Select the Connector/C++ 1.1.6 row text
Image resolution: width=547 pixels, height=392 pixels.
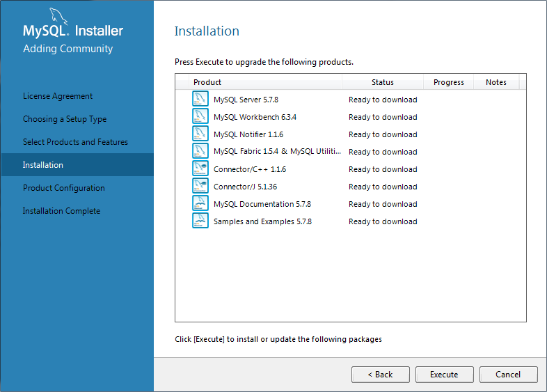[250, 170]
